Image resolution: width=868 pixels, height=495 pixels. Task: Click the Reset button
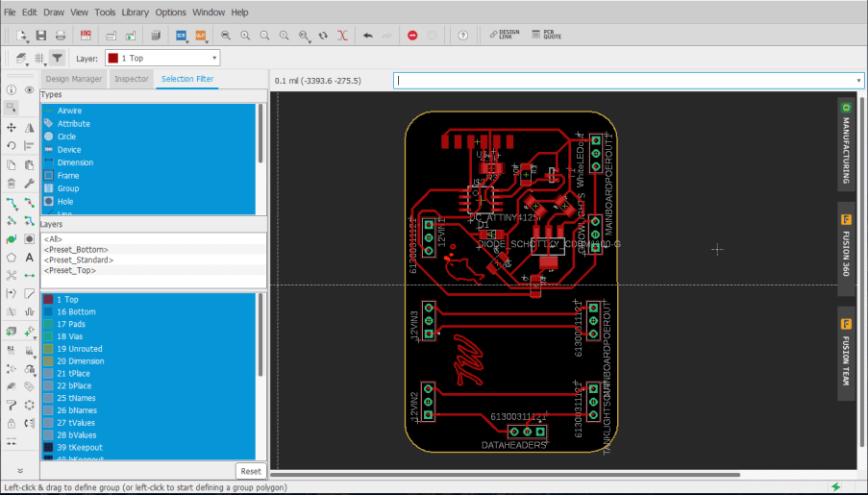[x=251, y=471]
